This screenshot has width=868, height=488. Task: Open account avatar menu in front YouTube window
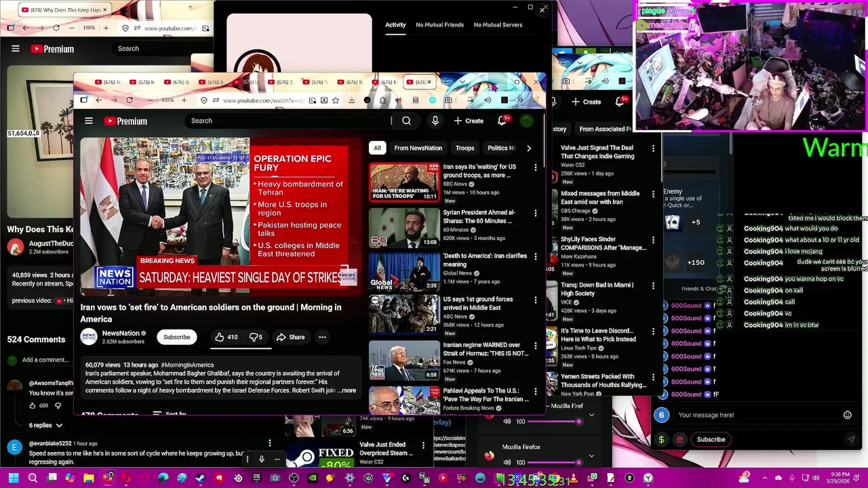(x=527, y=121)
